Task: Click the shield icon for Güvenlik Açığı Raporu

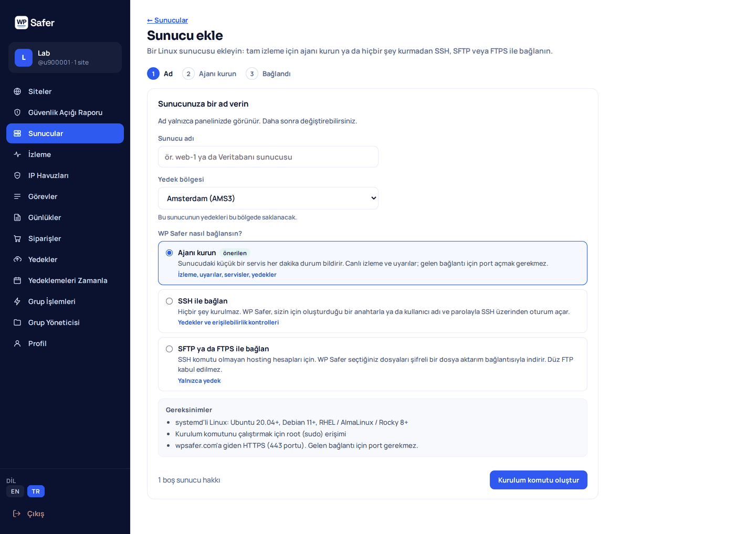Action: point(17,112)
